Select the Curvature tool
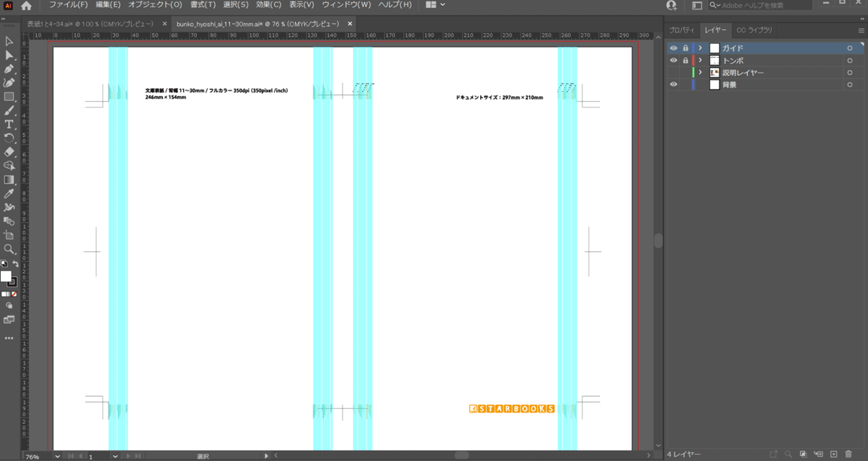The width and height of the screenshot is (868, 461). [9, 83]
